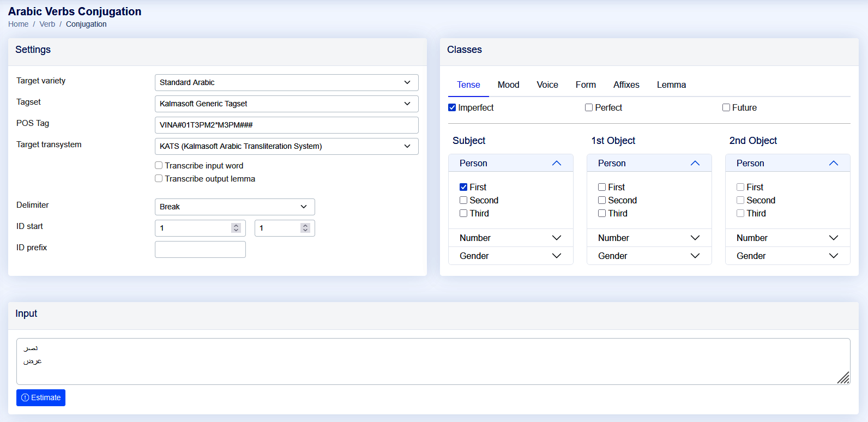This screenshot has height=422, width=868.
Task: Check Second person under 2nd Object
Action: coord(740,200)
